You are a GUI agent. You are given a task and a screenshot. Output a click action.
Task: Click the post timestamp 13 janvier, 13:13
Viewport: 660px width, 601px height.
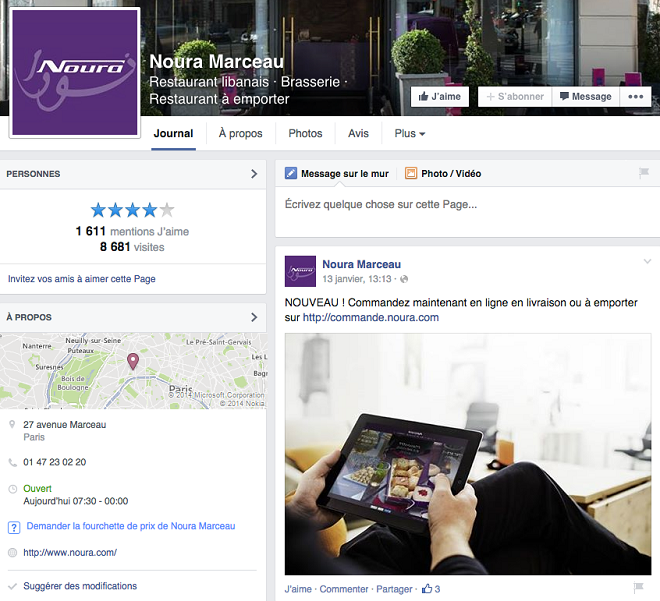(x=357, y=279)
